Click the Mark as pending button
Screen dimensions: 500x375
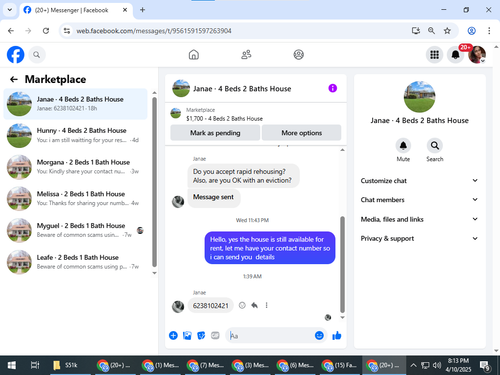215,133
